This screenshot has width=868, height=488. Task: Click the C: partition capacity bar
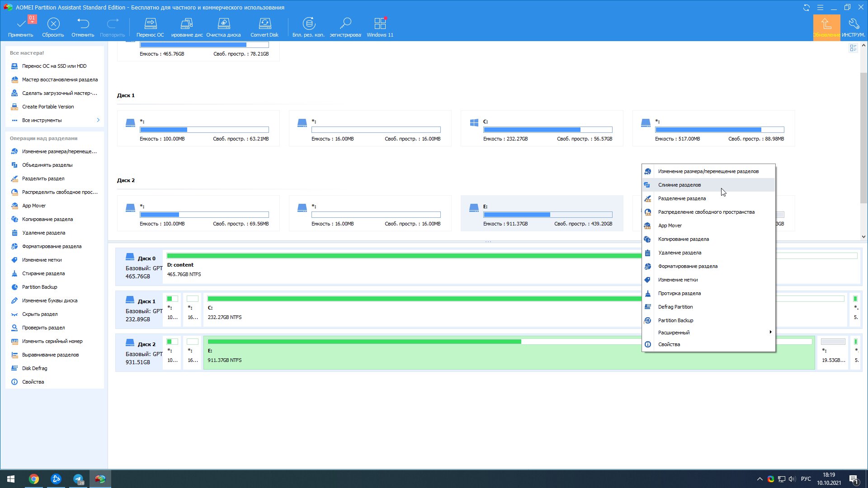pyautogui.click(x=547, y=130)
